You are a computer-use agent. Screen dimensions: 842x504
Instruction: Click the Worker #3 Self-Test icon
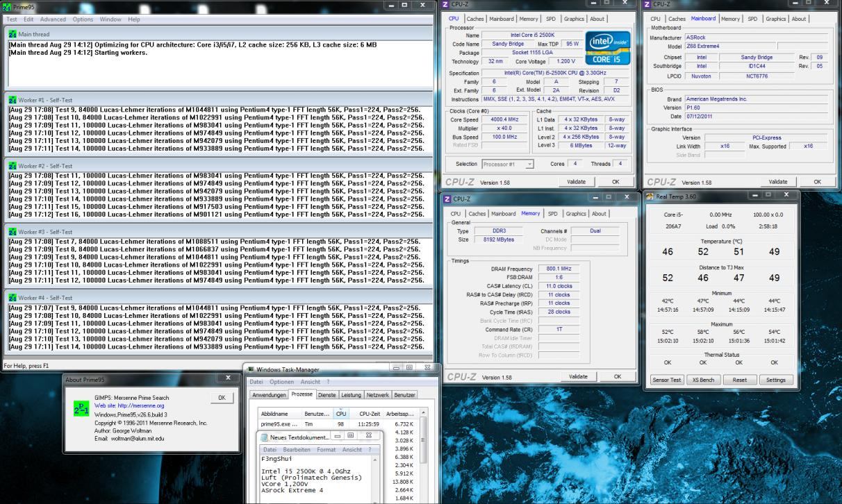[13, 232]
